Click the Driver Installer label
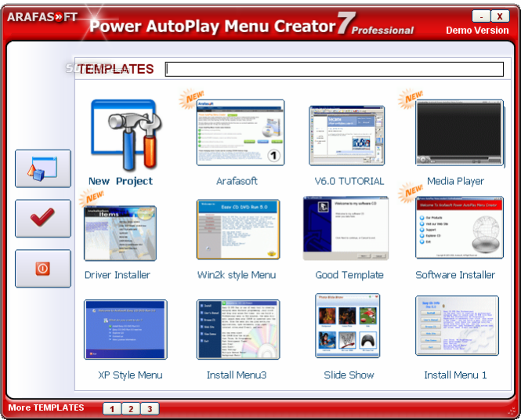This screenshot has width=521, height=420. (x=117, y=275)
